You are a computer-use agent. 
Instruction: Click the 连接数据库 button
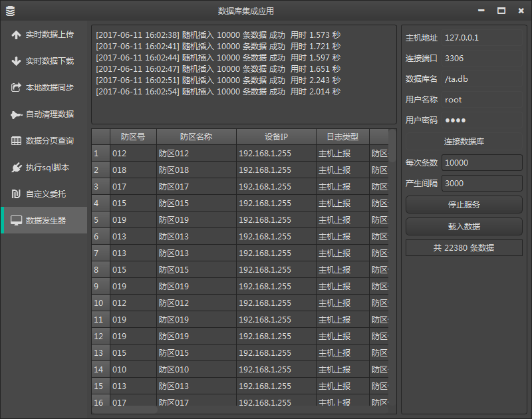coord(464,142)
